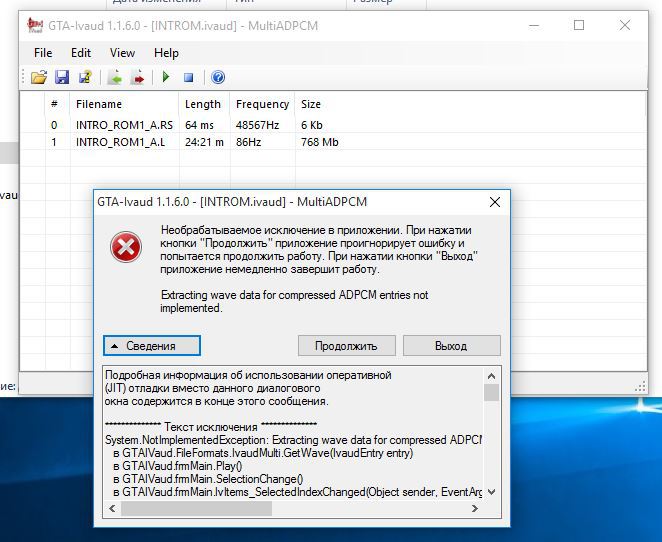This screenshot has width=662, height=542.
Task: Collapse details with the Сведения button
Action: click(x=152, y=346)
